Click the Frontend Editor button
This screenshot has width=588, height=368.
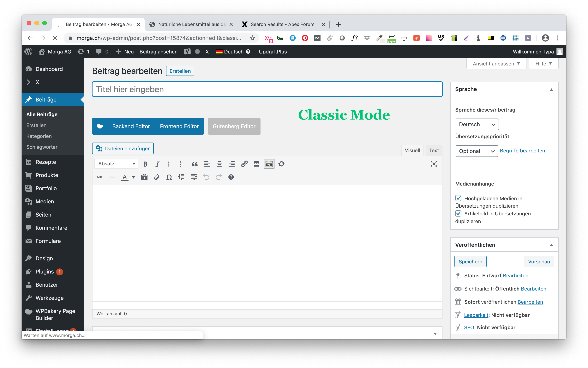179,126
